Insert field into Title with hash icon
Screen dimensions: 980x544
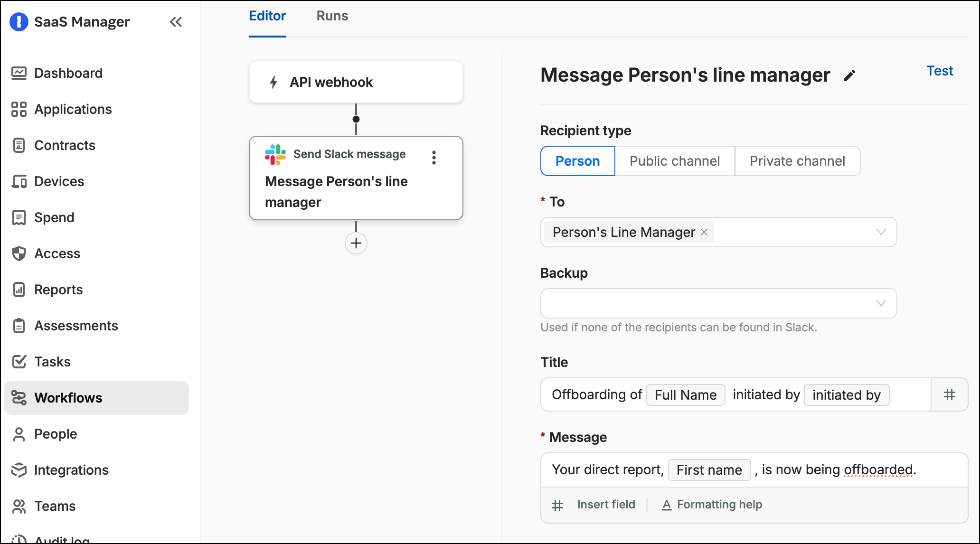point(950,394)
